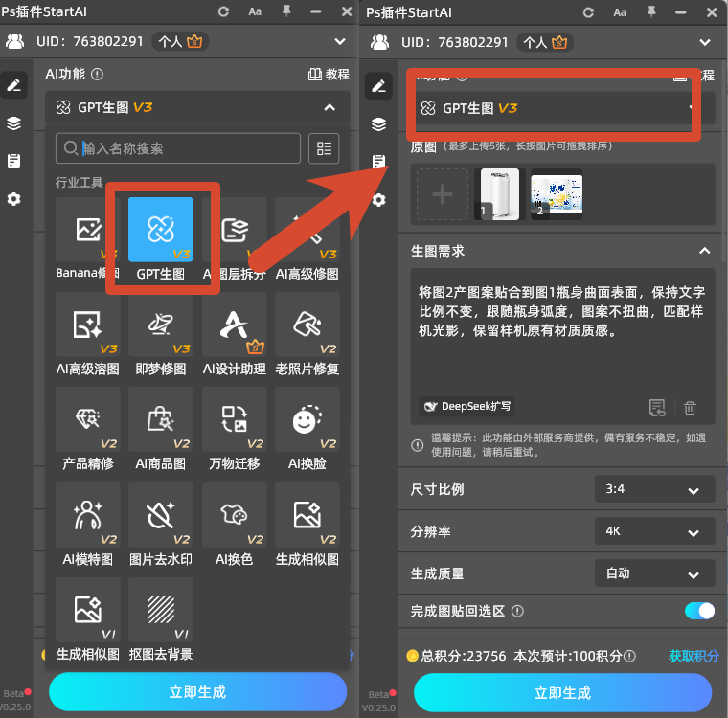Click 获取积分 link
This screenshot has width=728, height=718.
point(694,656)
